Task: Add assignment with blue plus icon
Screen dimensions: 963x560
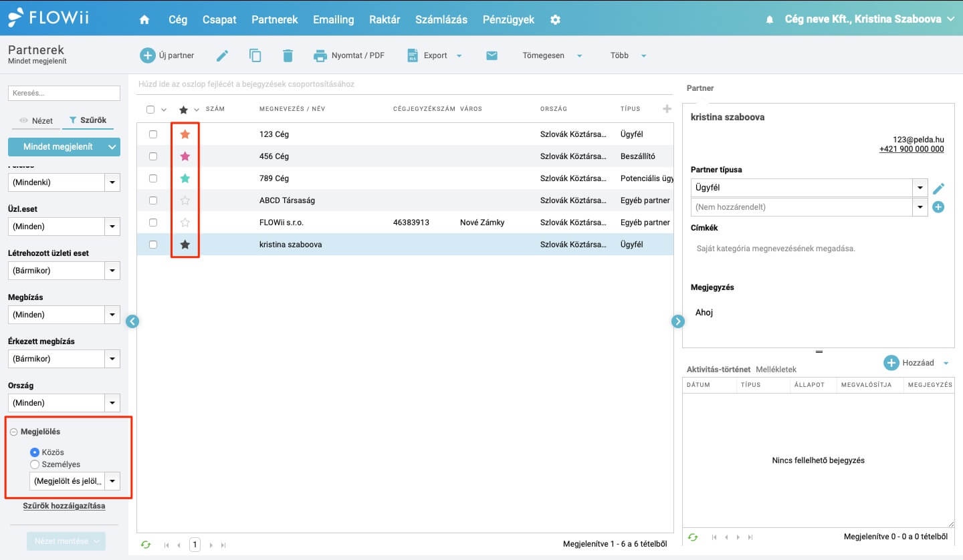Action: (938, 207)
